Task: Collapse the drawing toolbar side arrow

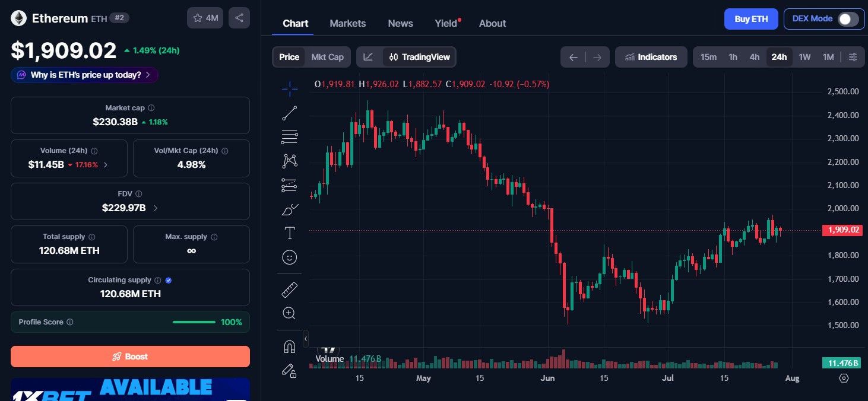Action: tap(306, 339)
